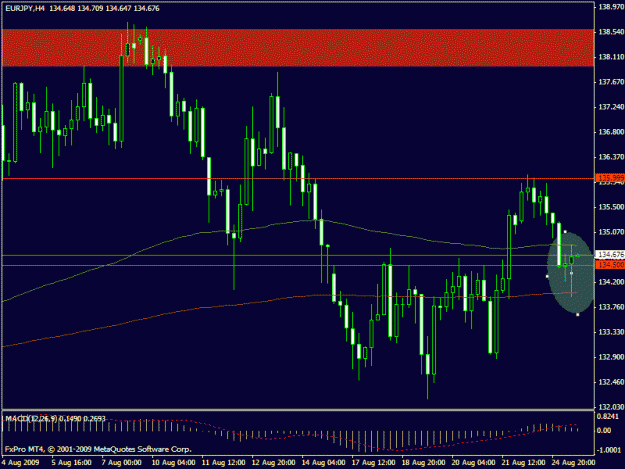Click the 136.800 price axis value
Screen dimensions: 625x469
pyautogui.click(x=611, y=132)
